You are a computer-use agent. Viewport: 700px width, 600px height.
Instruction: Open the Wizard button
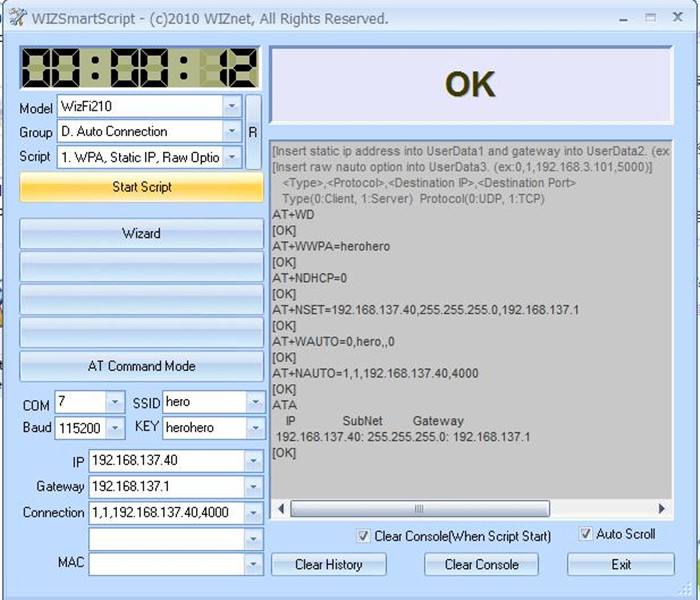pyautogui.click(x=142, y=233)
